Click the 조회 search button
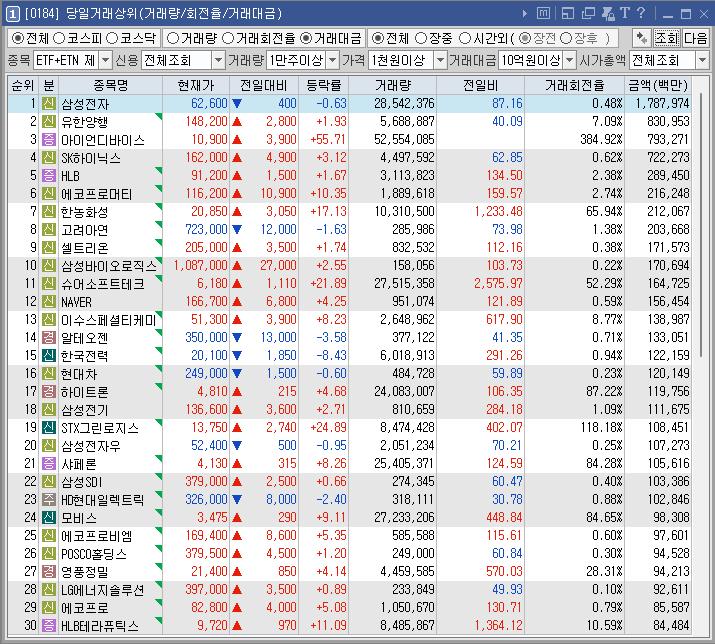This screenshot has width=715, height=644. [667, 38]
